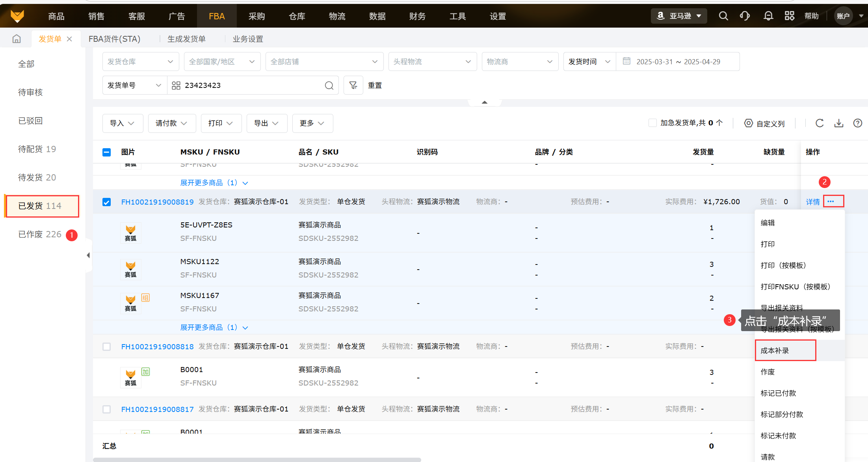Expand the 导出 export dropdown
The image size is (868, 462).
pos(266,123)
